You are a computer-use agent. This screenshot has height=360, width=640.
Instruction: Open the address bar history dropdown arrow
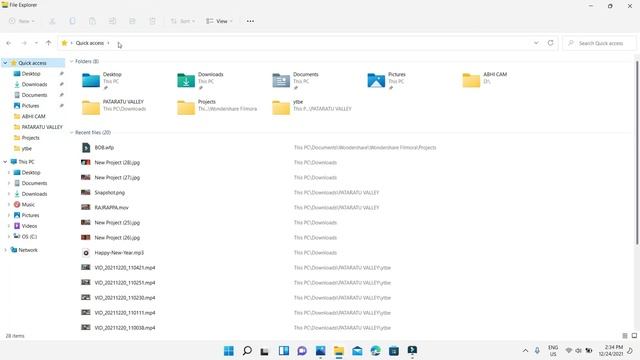536,43
